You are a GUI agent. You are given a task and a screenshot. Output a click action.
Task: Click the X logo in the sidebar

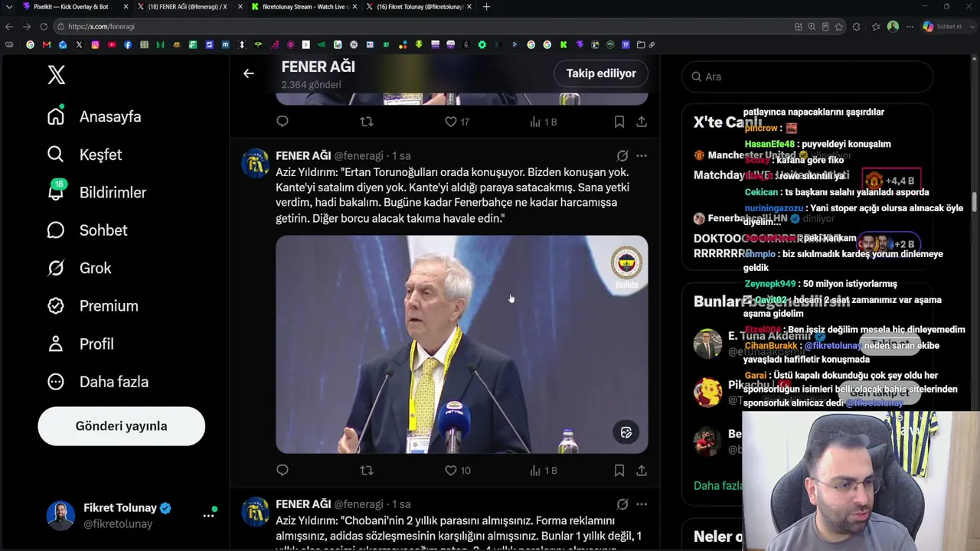pyautogui.click(x=57, y=75)
